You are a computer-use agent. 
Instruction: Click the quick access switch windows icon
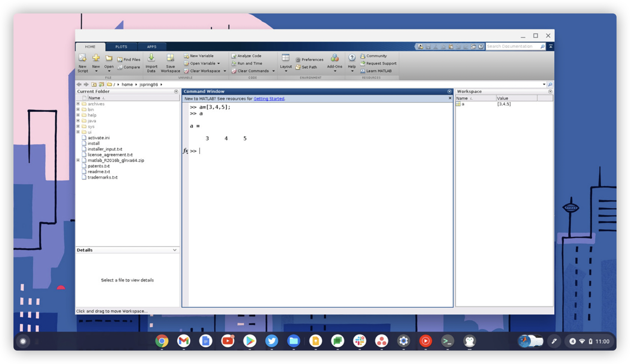473,47
